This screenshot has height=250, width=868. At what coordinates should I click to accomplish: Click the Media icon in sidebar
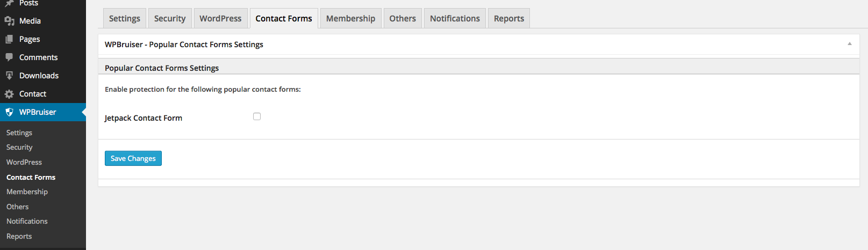pos(9,21)
